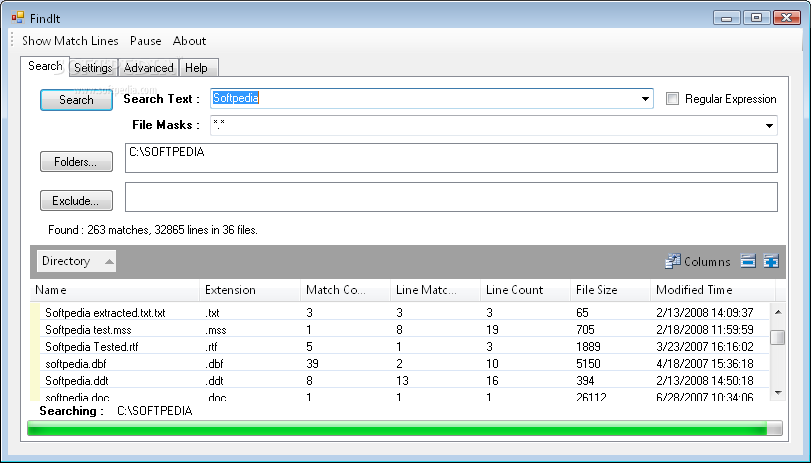Click line count 16 cell
Screen dimensions: 811x463
pos(492,381)
